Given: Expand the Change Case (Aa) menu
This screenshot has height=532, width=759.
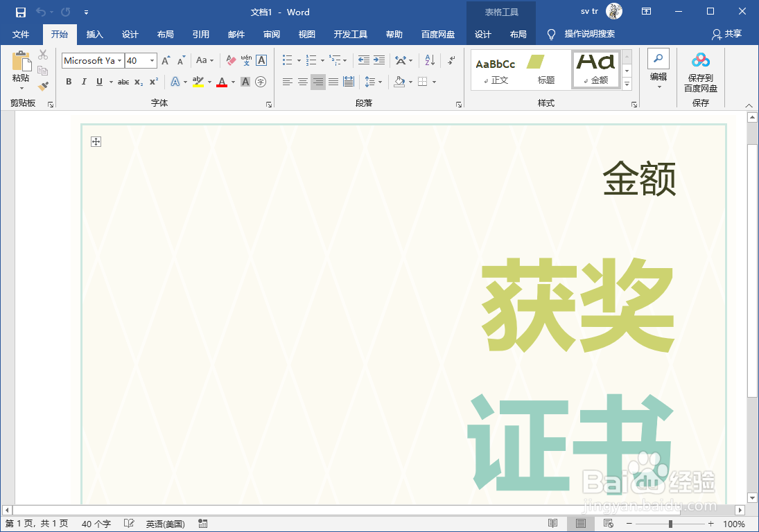Looking at the screenshot, I should [204, 60].
